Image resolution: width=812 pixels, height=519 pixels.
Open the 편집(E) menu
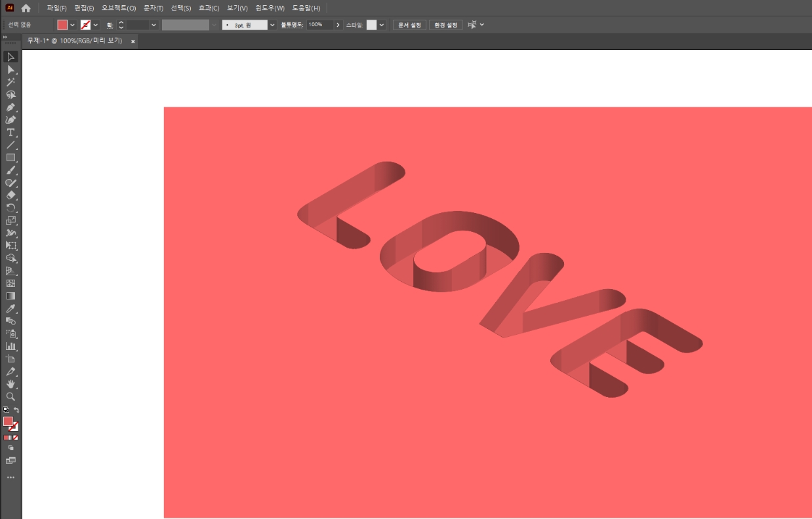click(84, 8)
